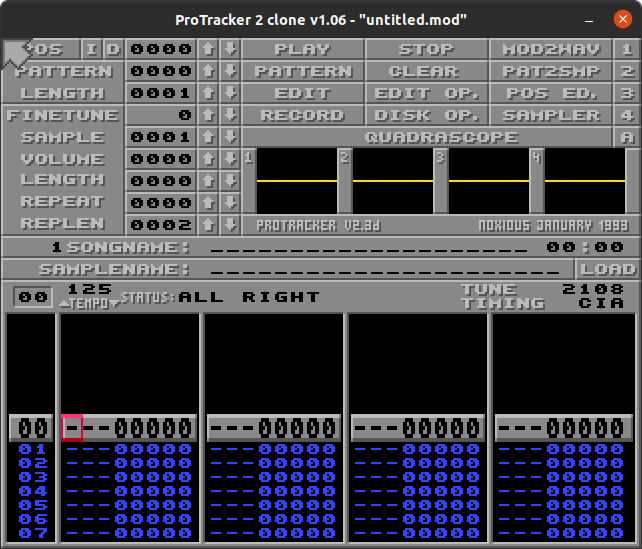
Task: Open DISK OP. screen
Action: [x=426, y=115]
